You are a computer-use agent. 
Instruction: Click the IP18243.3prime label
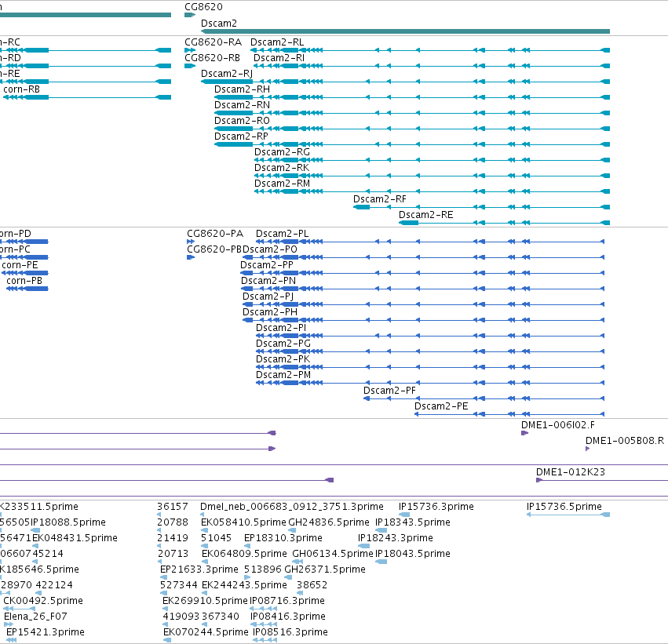(396, 538)
